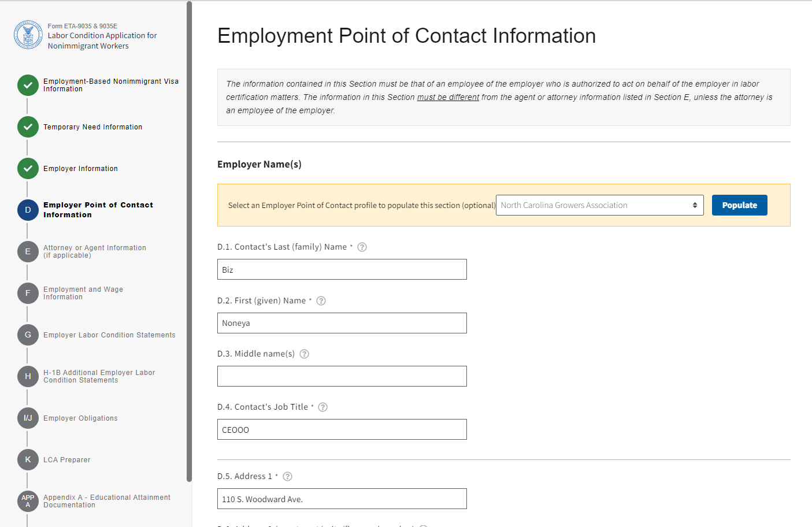812x527 pixels.
Task: Click the Contact's Last Name input field
Action: pyautogui.click(x=342, y=270)
